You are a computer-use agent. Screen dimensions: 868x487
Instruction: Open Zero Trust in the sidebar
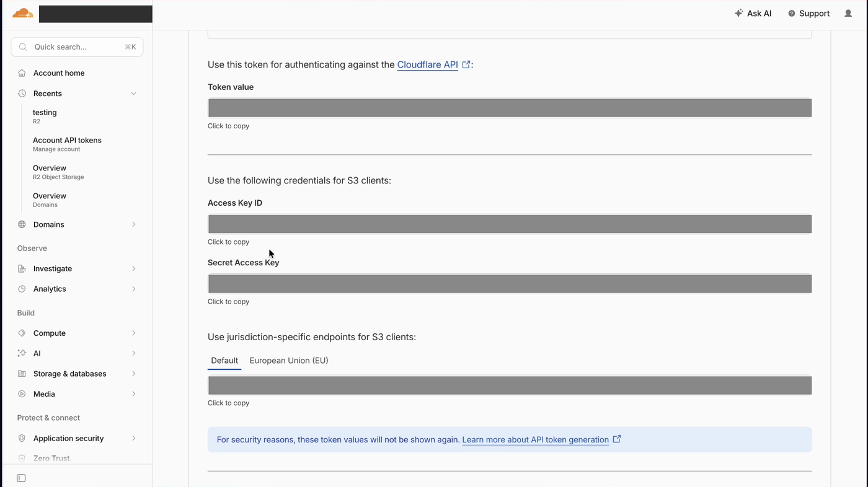[x=51, y=458]
